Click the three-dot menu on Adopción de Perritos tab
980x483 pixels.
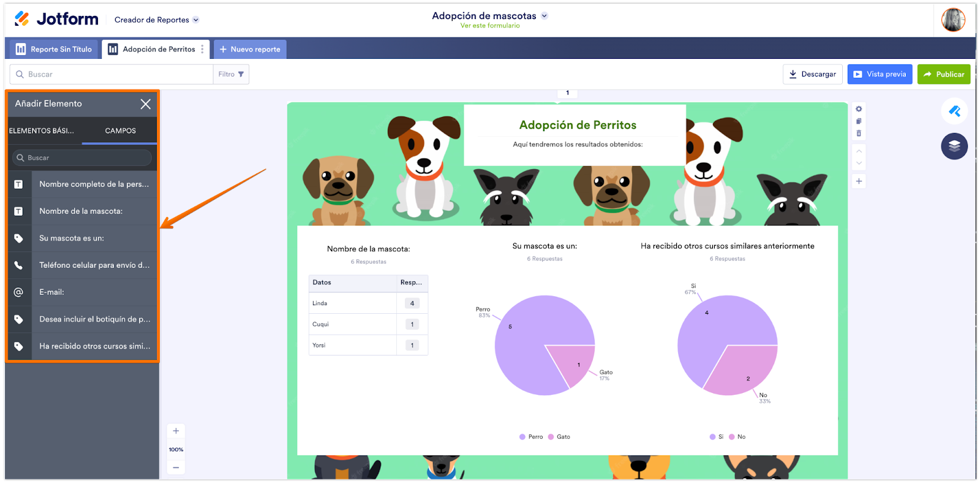pos(202,49)
